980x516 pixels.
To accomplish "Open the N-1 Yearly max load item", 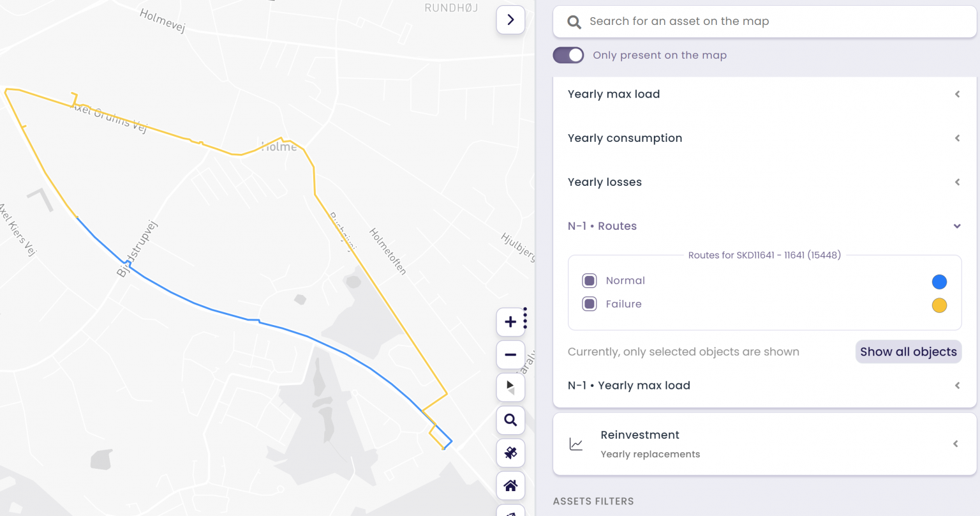I will pyautogui.click(x=764, y=386).
